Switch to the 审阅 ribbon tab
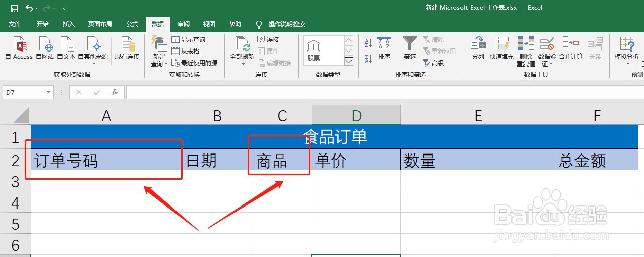 [184, 24]
